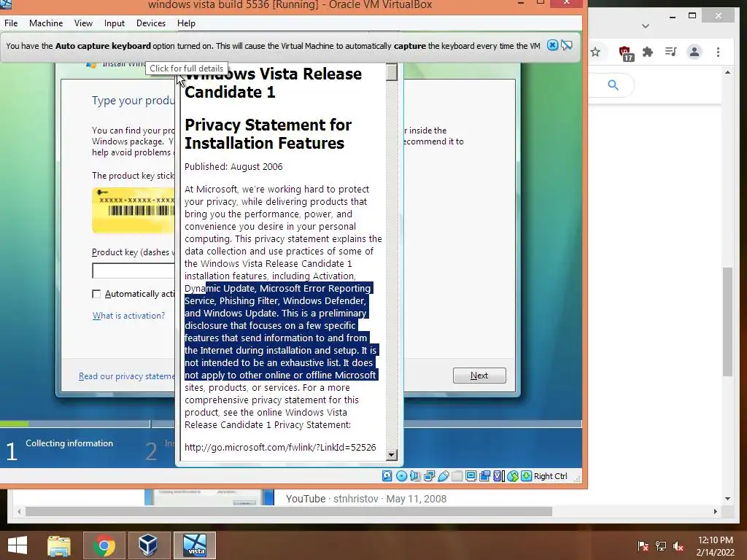Open the Chrome extensions puzzle icon
The image size is (747, 560).
coord(648,52)
